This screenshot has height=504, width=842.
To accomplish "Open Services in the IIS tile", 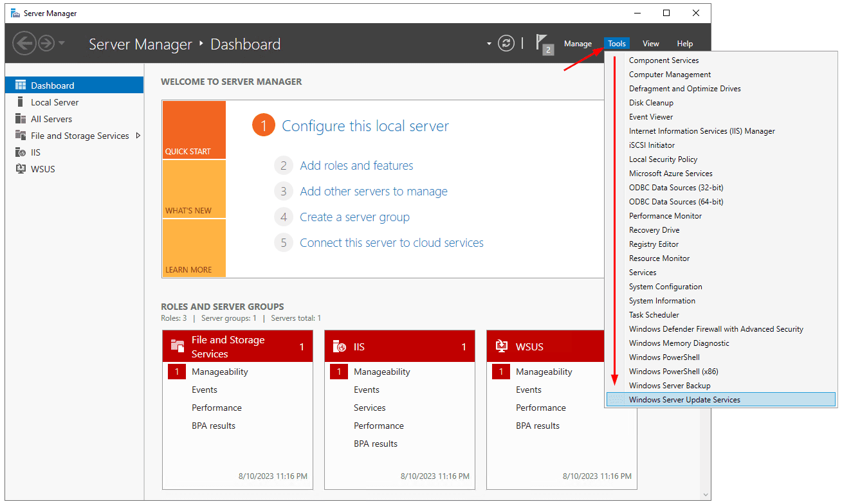I will point(370,408).
